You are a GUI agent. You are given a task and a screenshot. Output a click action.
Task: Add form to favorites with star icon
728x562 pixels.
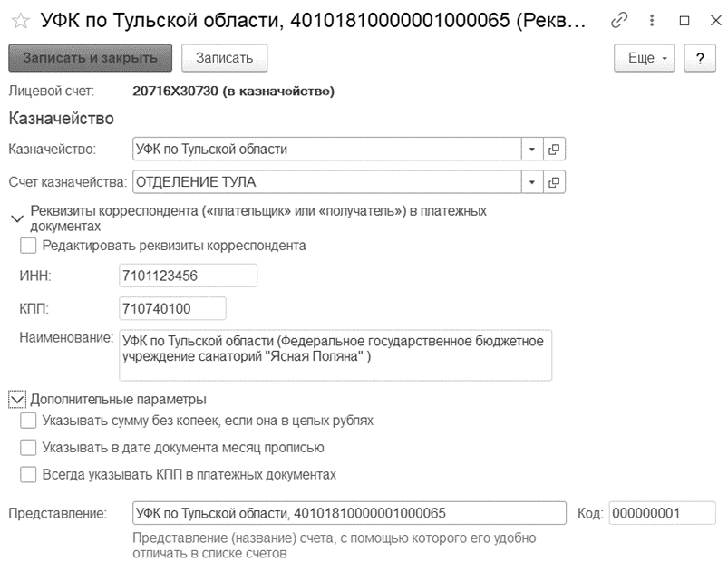pos(21,21)
